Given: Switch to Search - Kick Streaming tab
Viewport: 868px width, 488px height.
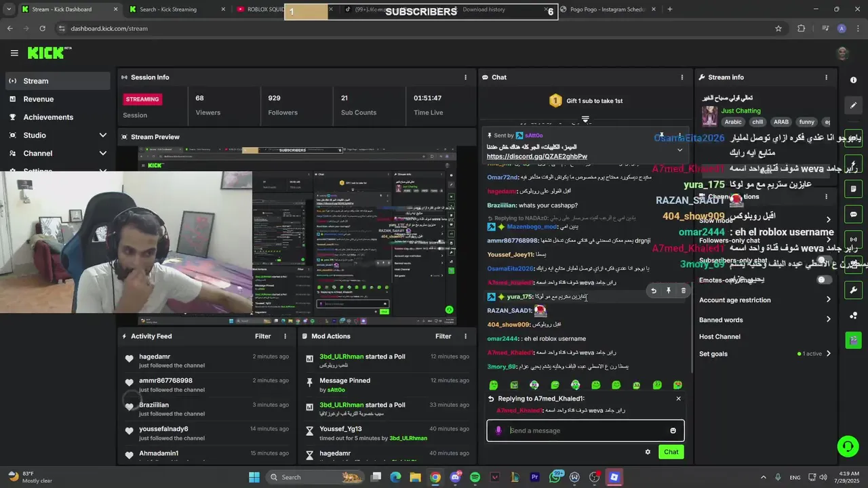Looking at the screenshot, I should click(x=178, y=9).
